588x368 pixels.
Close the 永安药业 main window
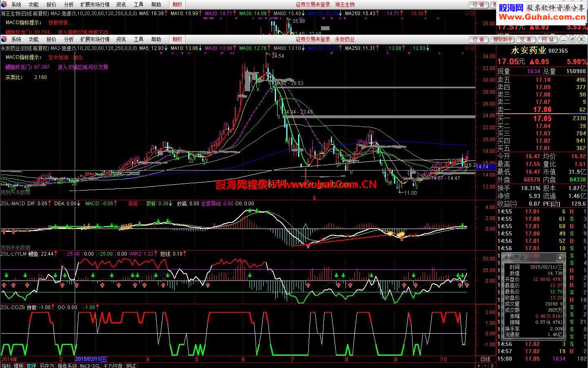(x=581, y=39)
